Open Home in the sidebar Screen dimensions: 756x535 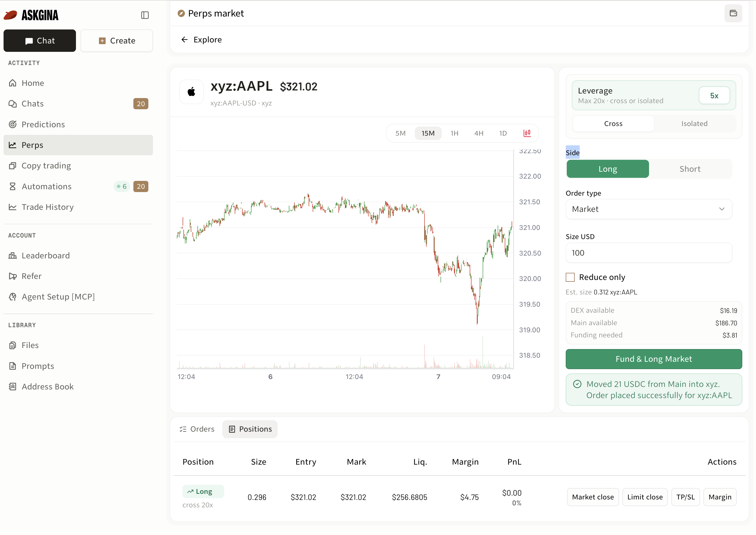point(78,83)
